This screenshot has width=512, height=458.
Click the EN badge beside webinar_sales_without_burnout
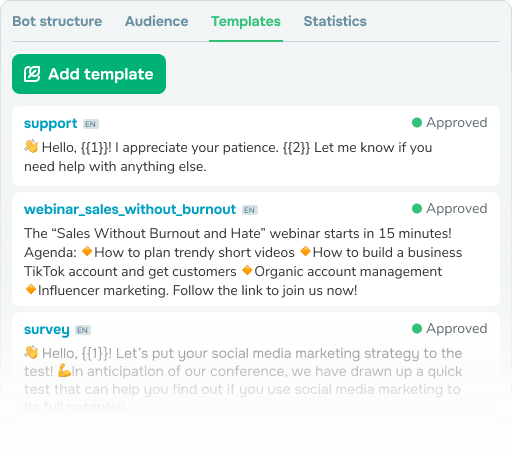click(x=250, y=210)
